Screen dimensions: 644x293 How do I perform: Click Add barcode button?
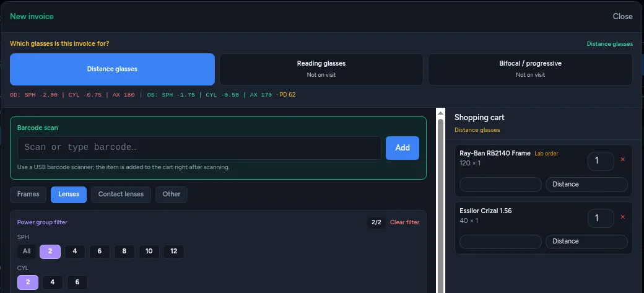coord(402,148)
